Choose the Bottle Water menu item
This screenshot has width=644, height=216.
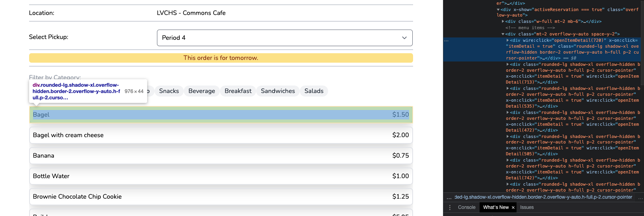pos(221,176)
